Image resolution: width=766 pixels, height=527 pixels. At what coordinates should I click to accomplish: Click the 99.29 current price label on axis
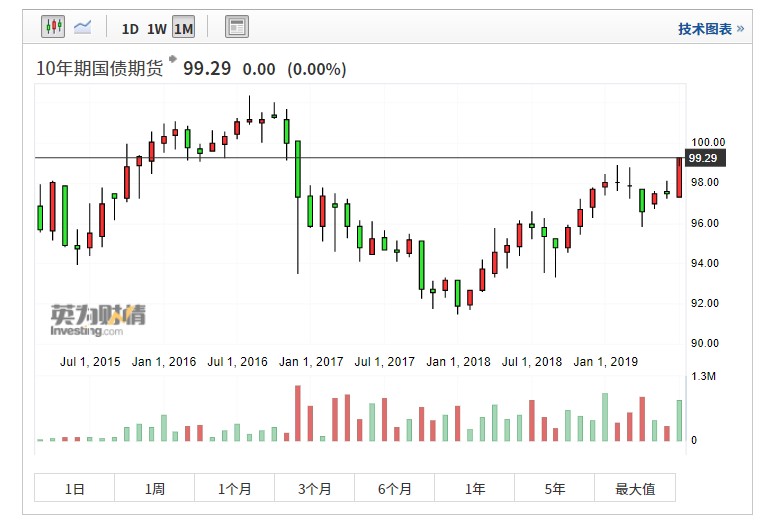point(705,158)
